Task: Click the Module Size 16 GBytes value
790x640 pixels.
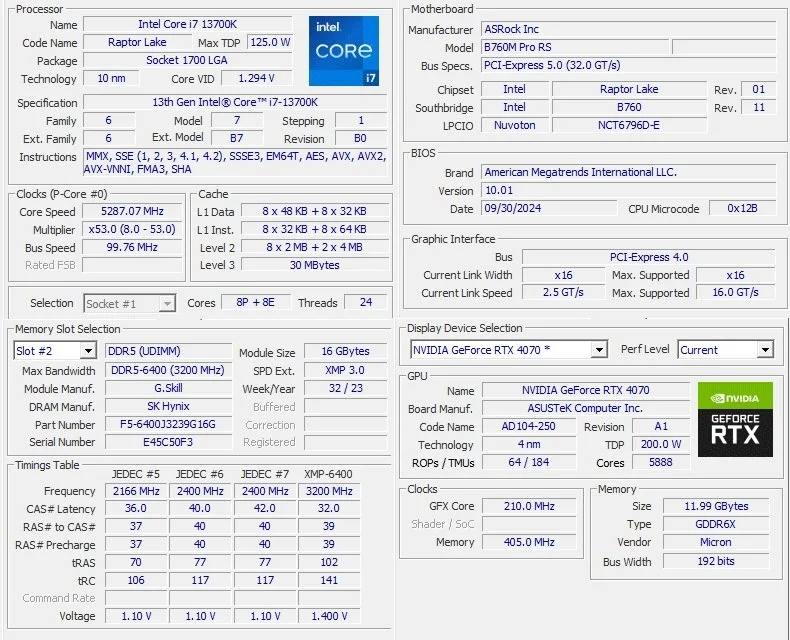Action: [346, 351]
